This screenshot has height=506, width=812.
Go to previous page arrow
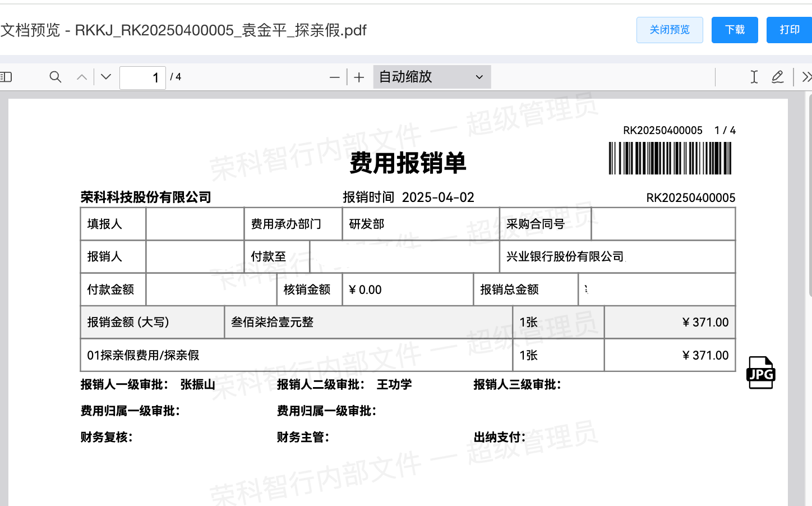click(x=82, y=77)
